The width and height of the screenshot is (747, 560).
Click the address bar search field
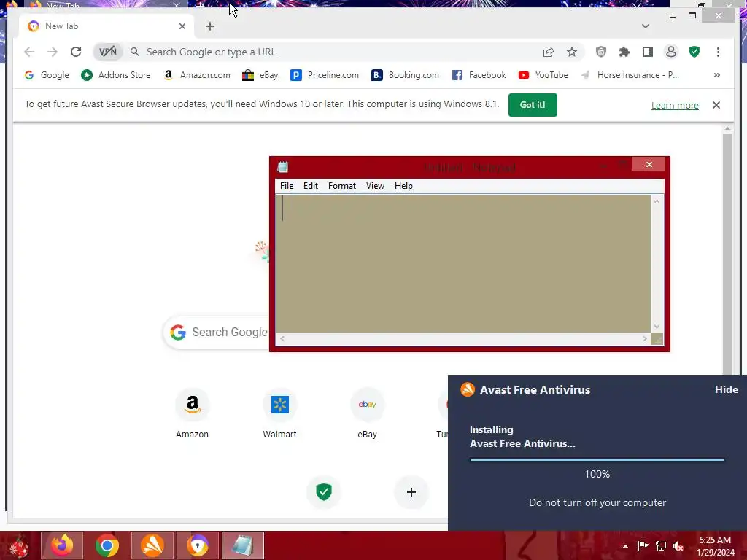pyautogui.click(x=333, y=52)
